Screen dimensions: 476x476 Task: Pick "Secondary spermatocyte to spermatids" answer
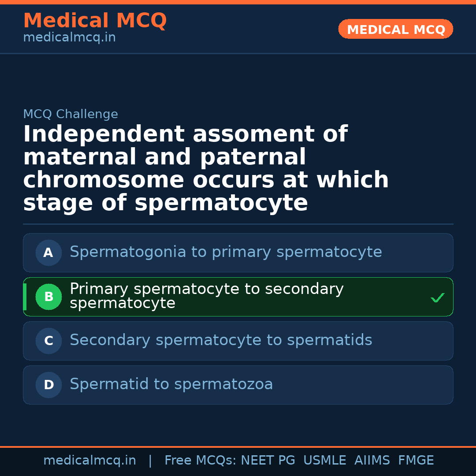[221, 340]
